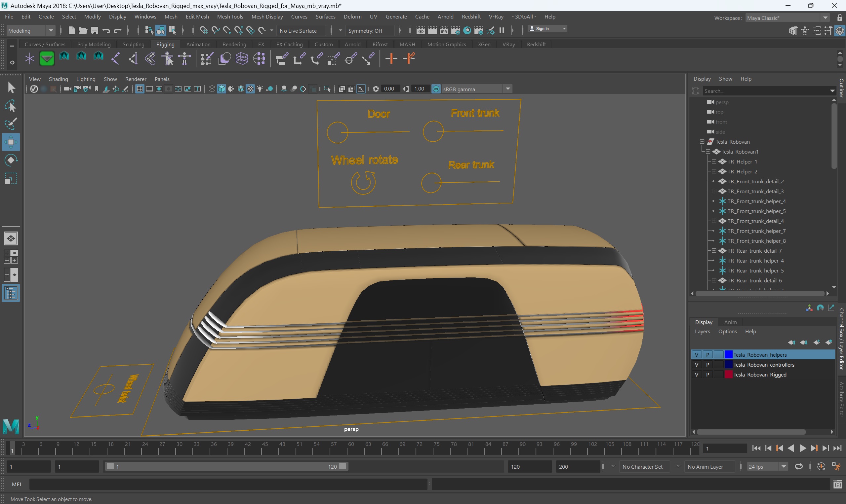The height and width of the screenshot is (504, 846).
Task: Toggle visibility of Tesla_Robovan_controllers layer
Action: (x=697, y=365)
